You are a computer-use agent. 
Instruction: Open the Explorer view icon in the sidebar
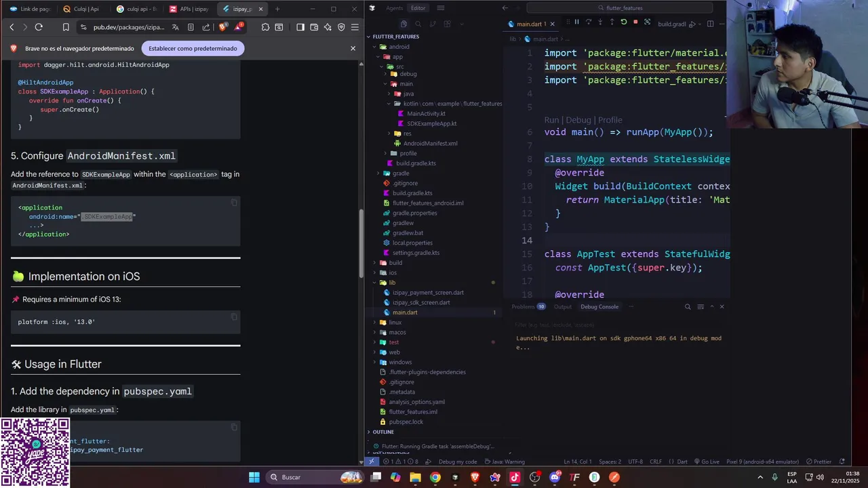(x=403, y=24)
